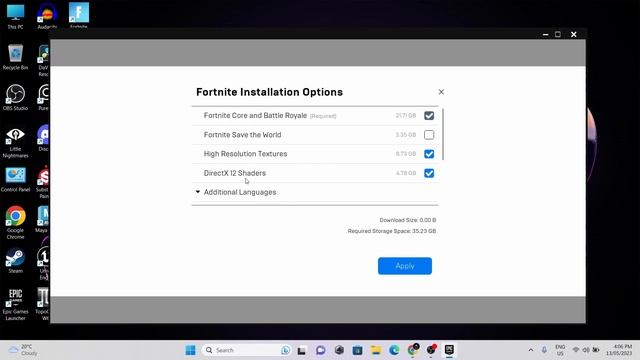This screenshot has width=640, height=360.
Task: Launch Google Chrome desktop shortcut
Action: click(16, 222)
